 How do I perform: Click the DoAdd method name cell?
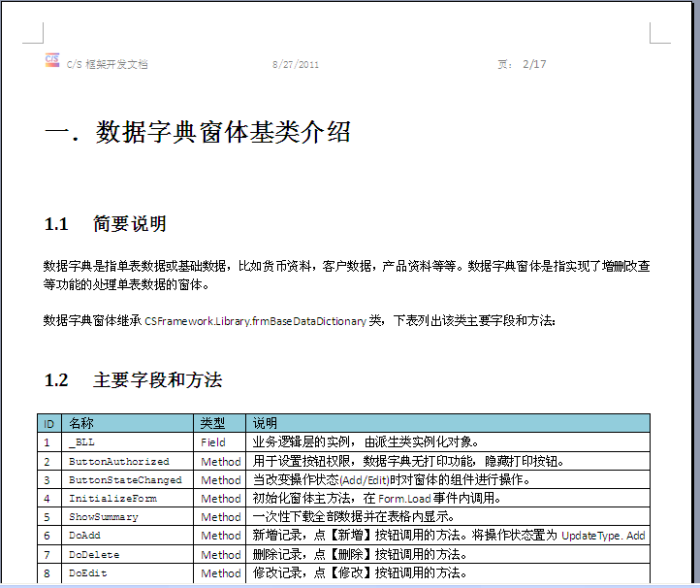(x=85, y=536)
